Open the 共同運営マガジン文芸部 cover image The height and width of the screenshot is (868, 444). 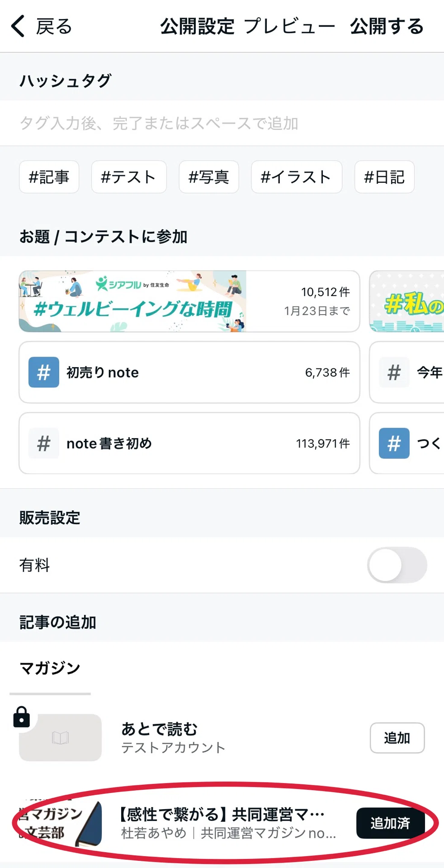60,824
